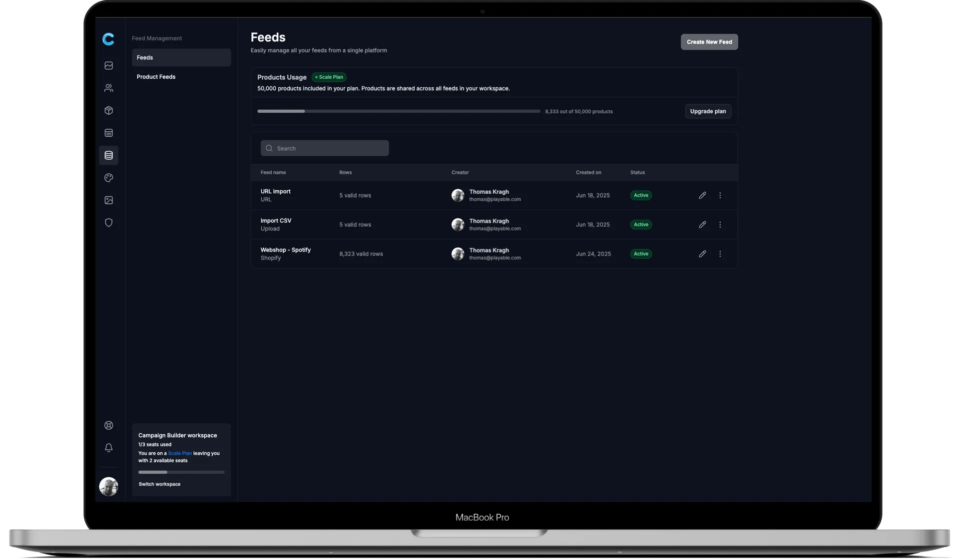The width and height of the screenshot is (959, 560).
Task: Edit the URL import feed with pencil
Action: click(x=702, y=195)
